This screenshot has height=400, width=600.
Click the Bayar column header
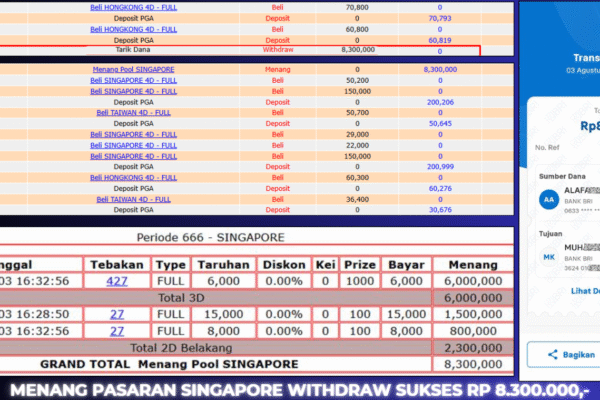pos(406,265)
